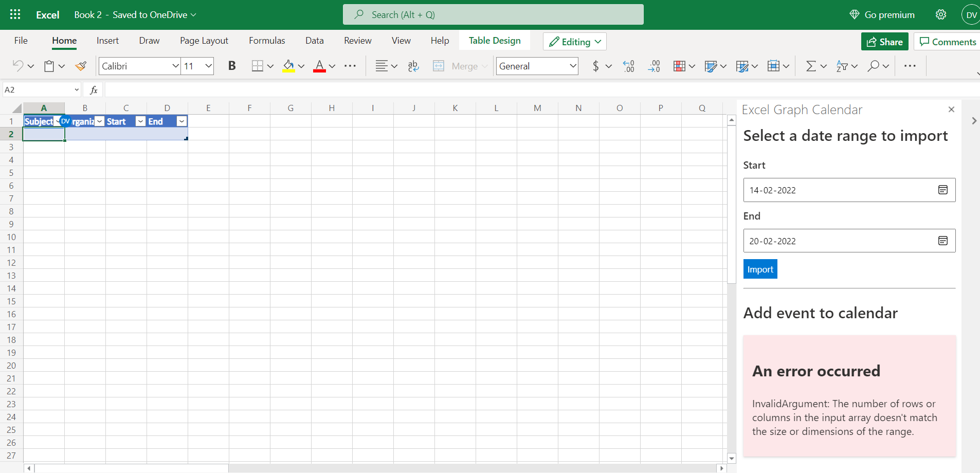Click inside the Search bar
Image resolution: width=980 pixels, height=473 pixels.
(x=493, y=14)
